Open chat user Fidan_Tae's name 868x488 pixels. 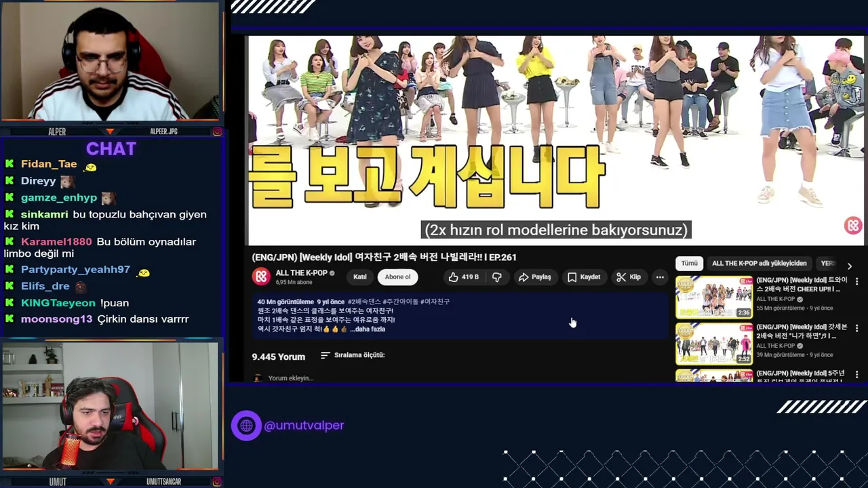(x=49, y=164)
